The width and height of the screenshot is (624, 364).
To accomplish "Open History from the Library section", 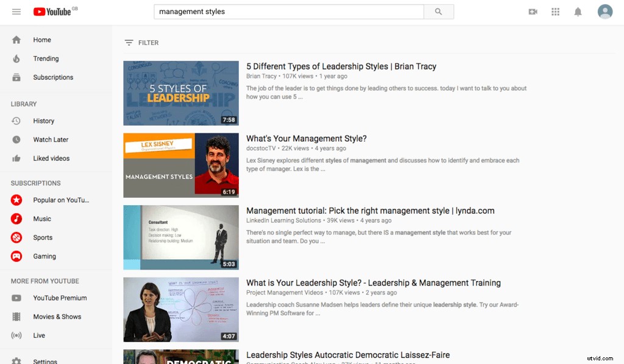I will click(43, 121).
